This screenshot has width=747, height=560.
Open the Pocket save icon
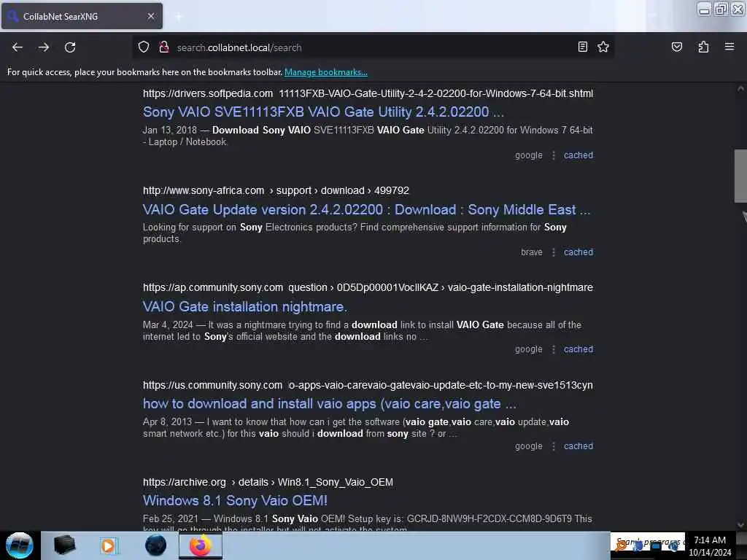point(676,47)
